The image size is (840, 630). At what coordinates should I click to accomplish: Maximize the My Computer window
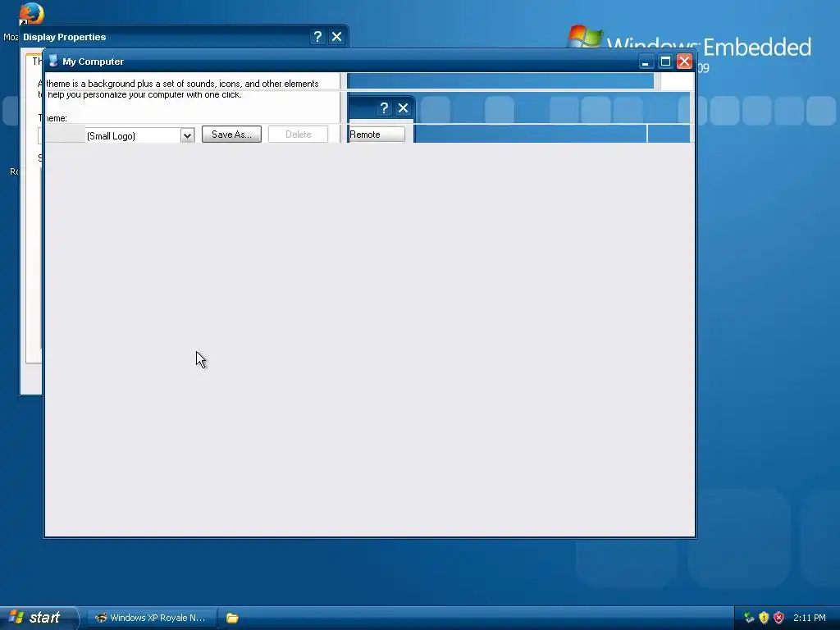coord(665,62)
